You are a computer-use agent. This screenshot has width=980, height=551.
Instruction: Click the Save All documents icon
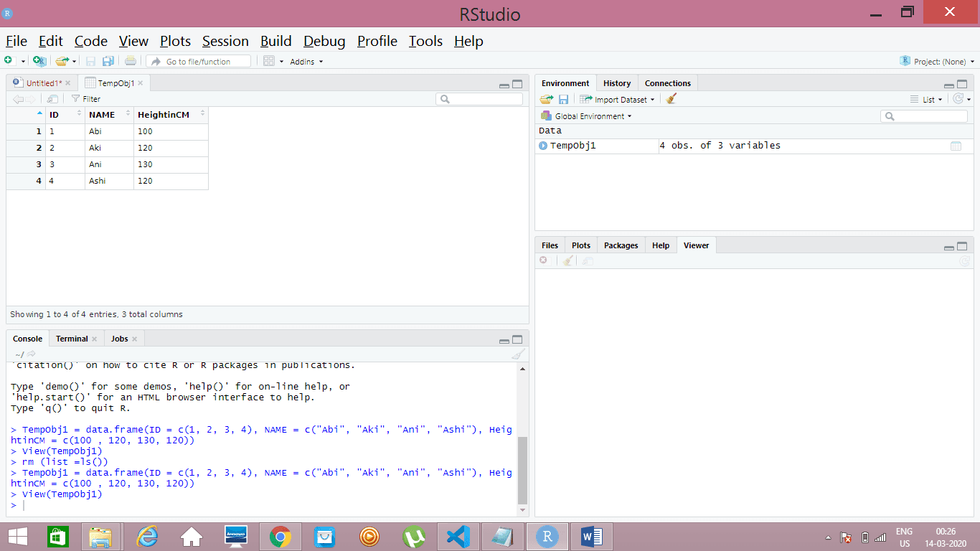coord(108,62)
